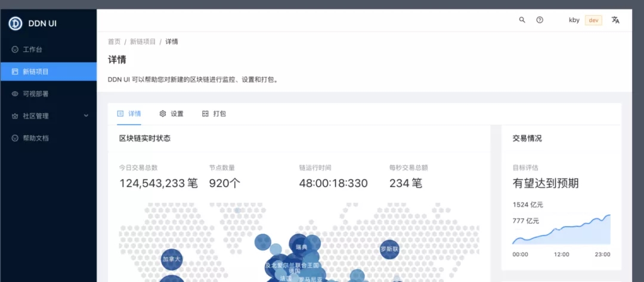Switch to the 打包 tab
Viewport: 644px width, 282px height.
[x=214, y=114]
